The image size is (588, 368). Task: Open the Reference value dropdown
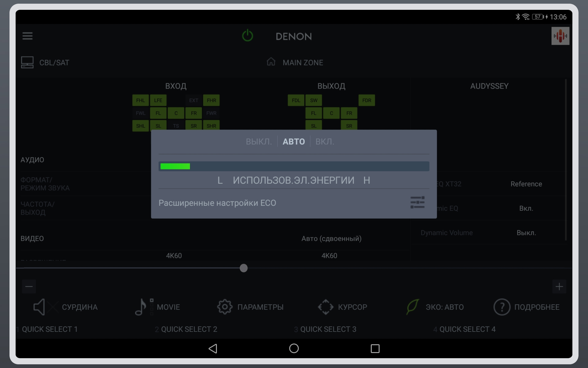pos(526,184)
